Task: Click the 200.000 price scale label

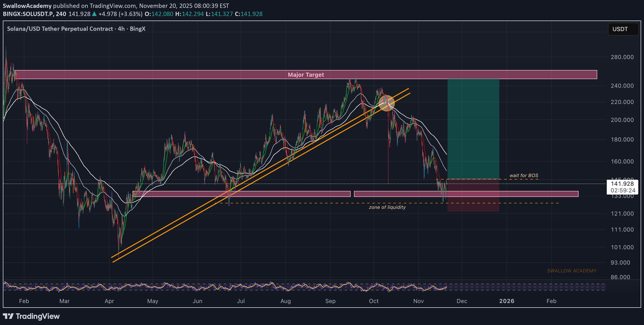Action: coord(622,120)
